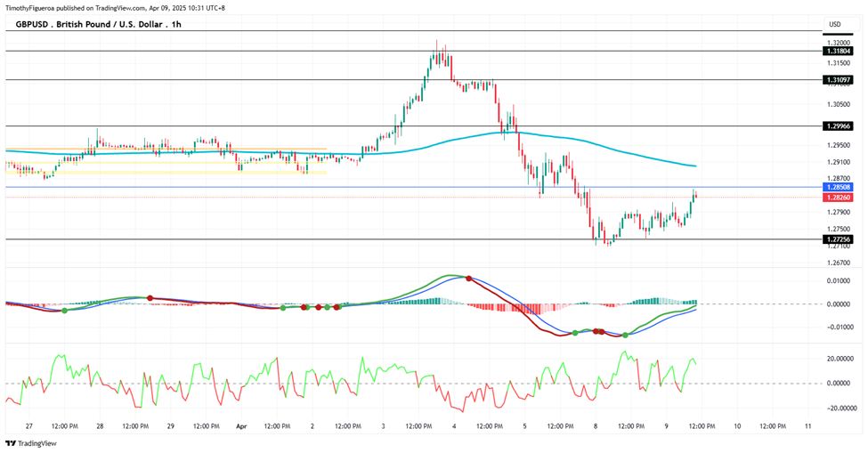Viewport: 868px width, 453px height.
Task: Click the 1.28700 price axis value
Action: 838,179
